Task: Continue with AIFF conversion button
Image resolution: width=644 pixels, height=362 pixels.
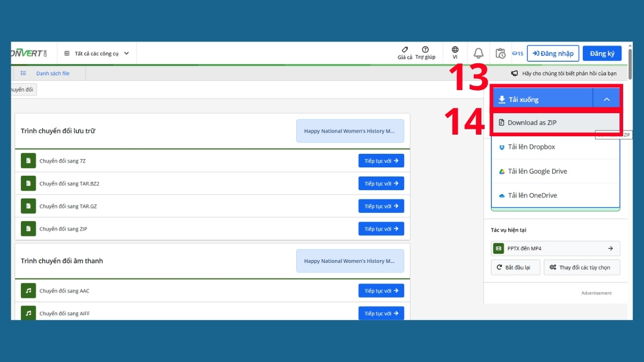Action: pyautogui.click(x=381, y=313)
